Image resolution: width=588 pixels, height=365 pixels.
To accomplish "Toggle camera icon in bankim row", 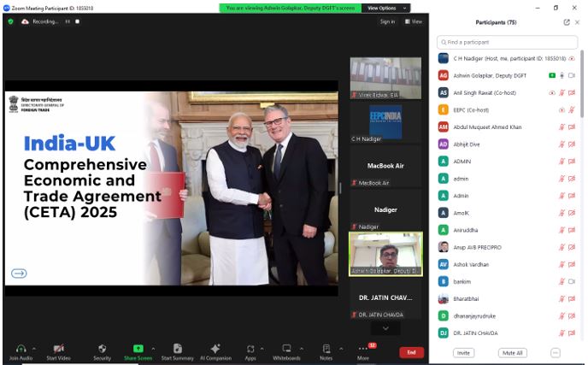I will click(x=572, y=282).
